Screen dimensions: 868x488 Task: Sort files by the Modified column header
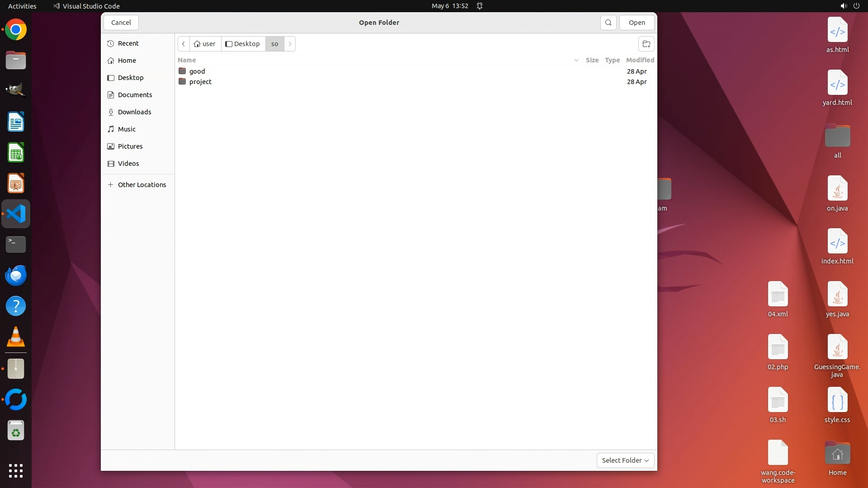coord(640,60)
